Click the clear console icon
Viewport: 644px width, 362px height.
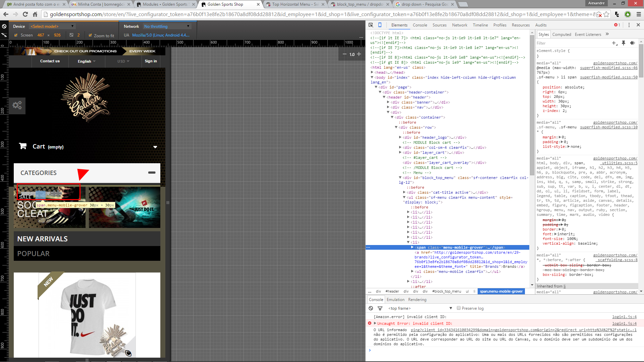point(371,308)
